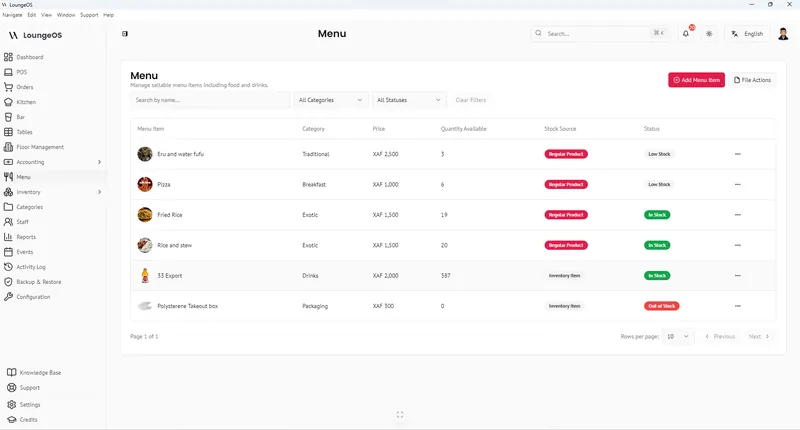
Task: Open row actions for Pizza
Action: (738, 184)
